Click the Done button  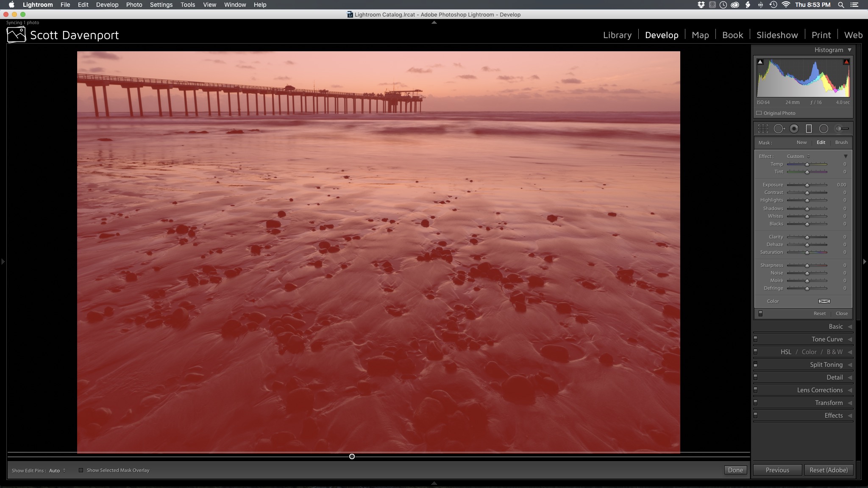(x=735, y=470)
